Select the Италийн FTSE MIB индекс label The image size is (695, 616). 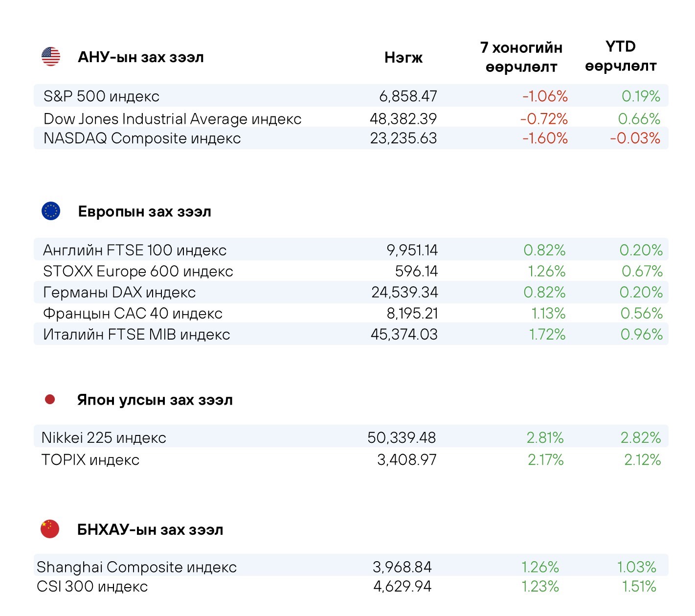click(136, 335)
